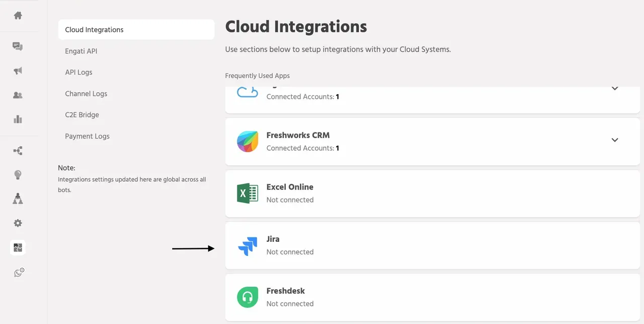Open the Freshworks CRM integration name

tap(298, 135)
